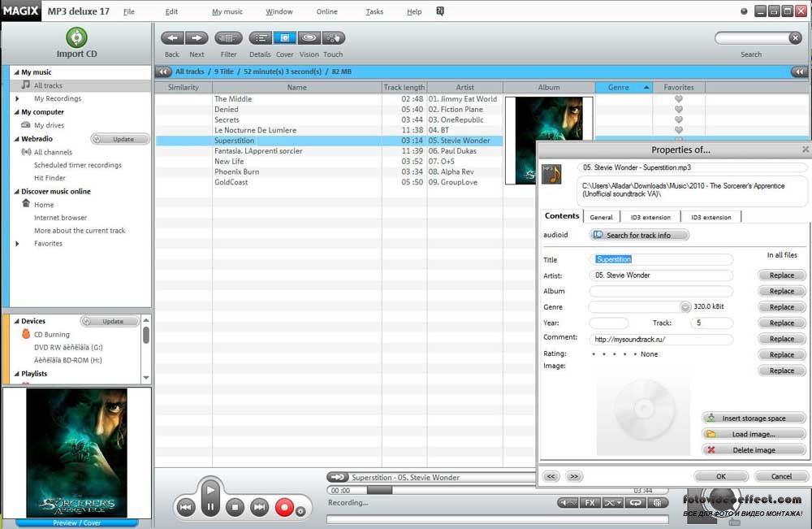Click inside the Search field
The image size is (812, 529).
point(751,38)
